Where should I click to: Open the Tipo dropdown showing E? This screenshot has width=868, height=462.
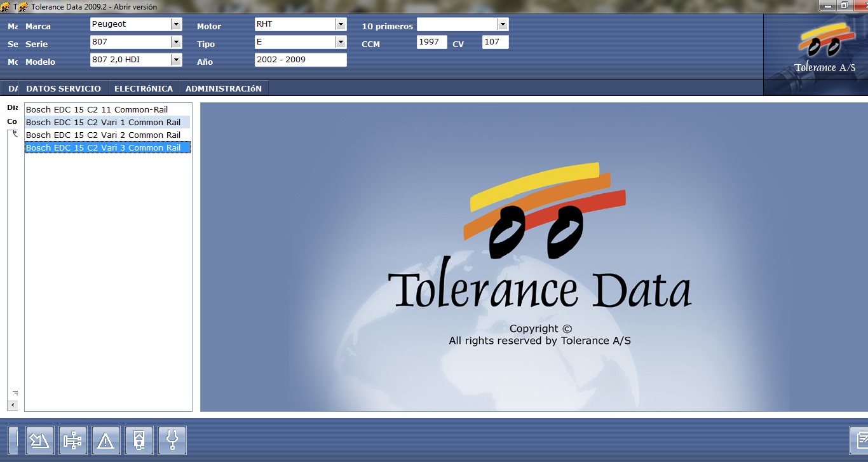point(341,42)
